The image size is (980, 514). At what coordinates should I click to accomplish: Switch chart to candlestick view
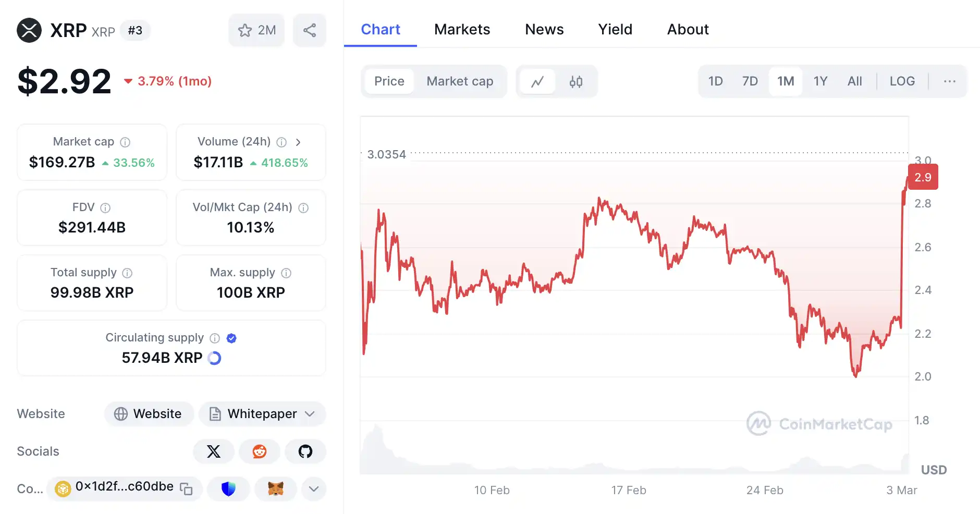tap(575, 81)
